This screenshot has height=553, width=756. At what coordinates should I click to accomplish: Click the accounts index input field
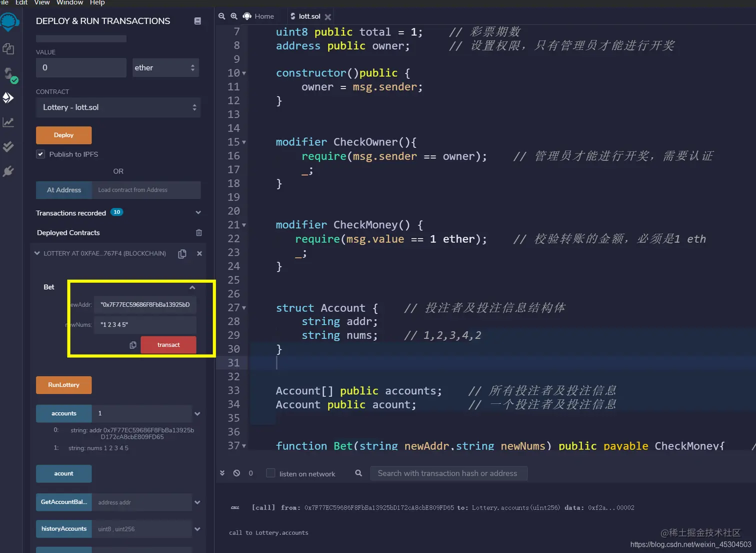[141, 413]
